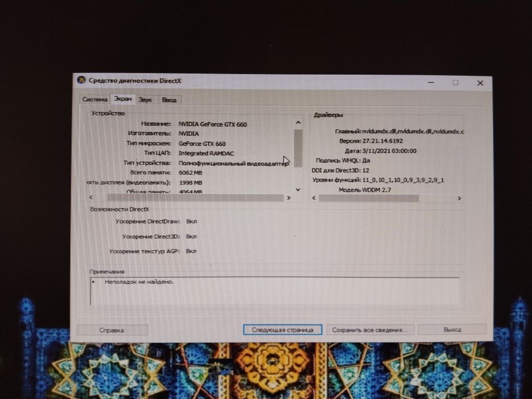532x399 pixels.
Task: Click the Следующая страница button
Action: [282, 330]
